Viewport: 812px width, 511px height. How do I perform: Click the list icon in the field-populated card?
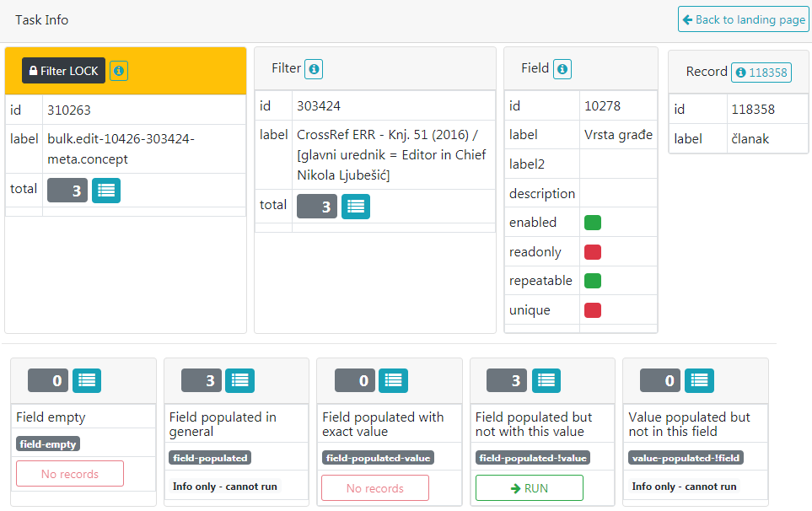click(x=239, y=380)
